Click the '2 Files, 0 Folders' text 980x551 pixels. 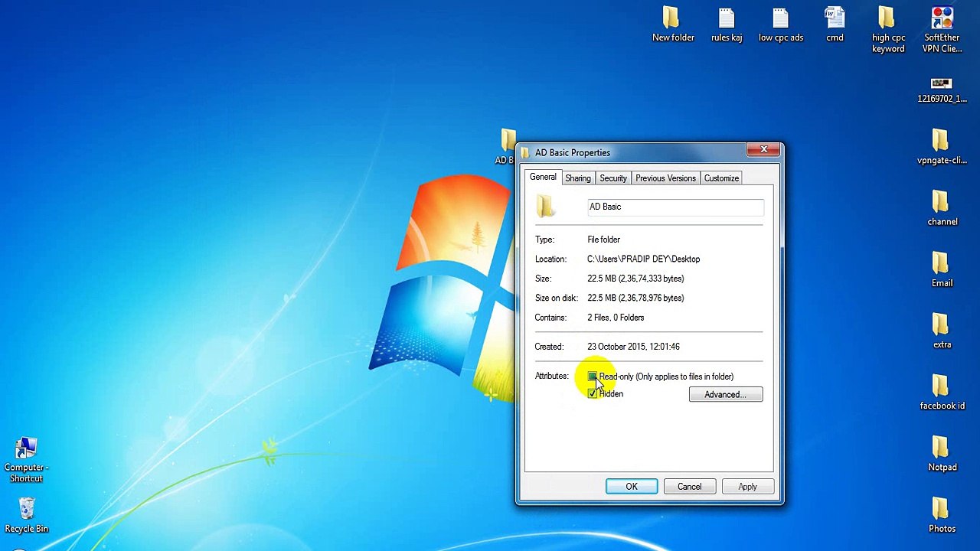click(x=616, y=318)
